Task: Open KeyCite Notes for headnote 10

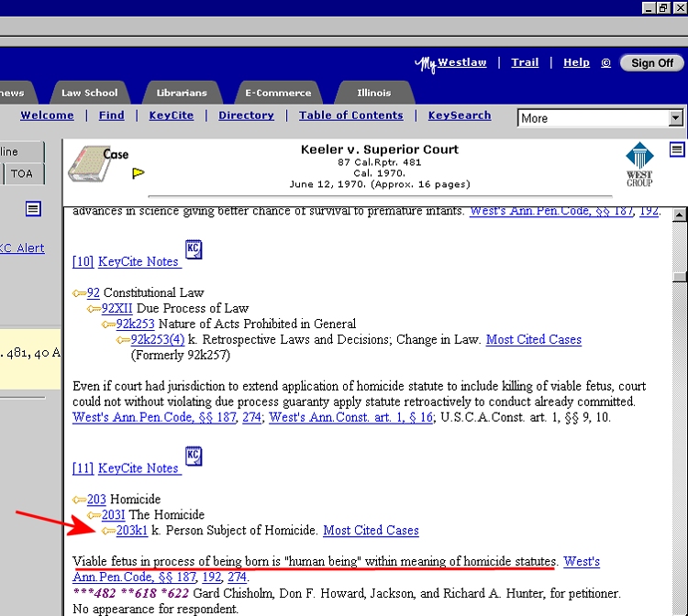Action: (x=139, y=262)
